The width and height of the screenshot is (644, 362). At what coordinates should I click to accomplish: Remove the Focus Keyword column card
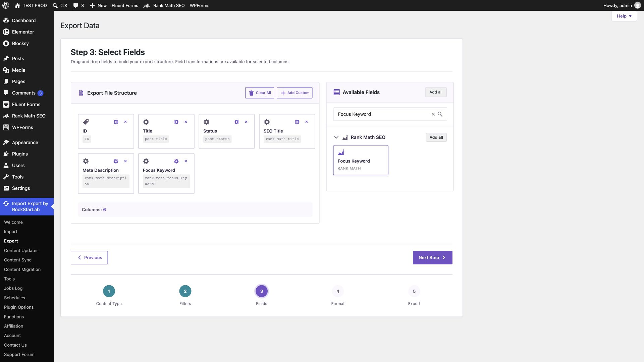186,161
